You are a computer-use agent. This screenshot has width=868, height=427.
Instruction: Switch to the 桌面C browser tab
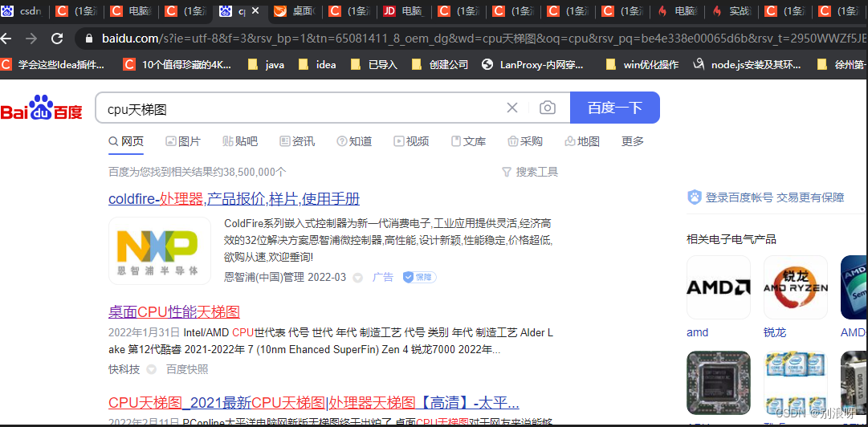tap(295, 10)
